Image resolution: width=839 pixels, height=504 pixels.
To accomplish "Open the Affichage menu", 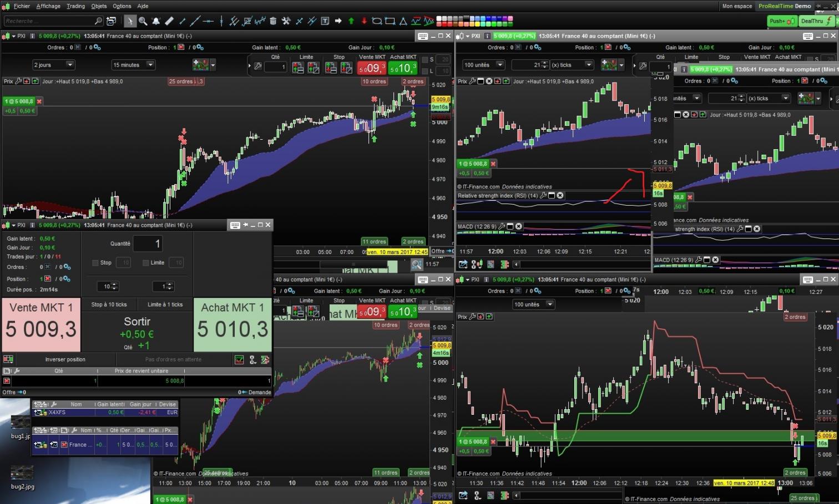I will (48, 6).
